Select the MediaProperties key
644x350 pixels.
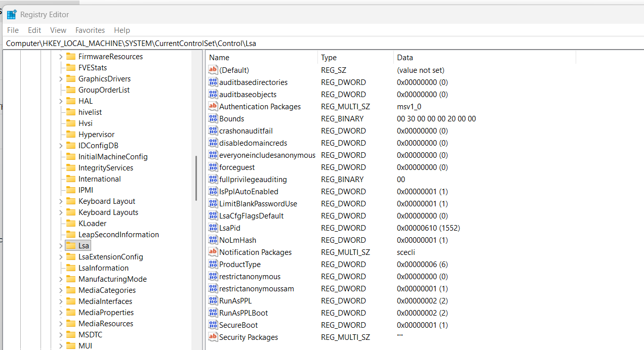[106, 313]
